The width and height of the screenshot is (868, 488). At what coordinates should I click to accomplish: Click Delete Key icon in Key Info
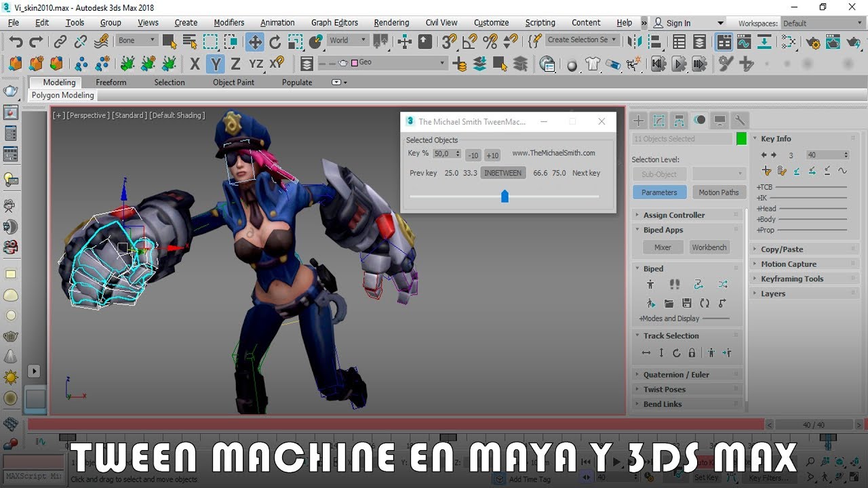[781, 171]
